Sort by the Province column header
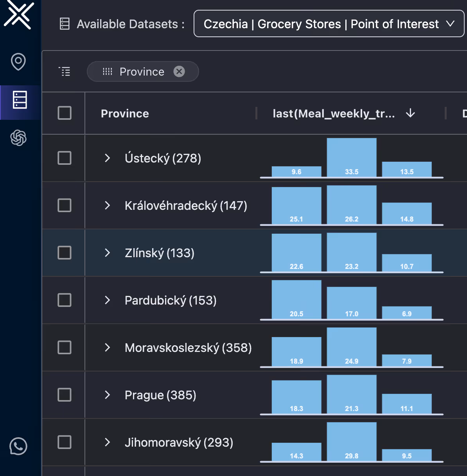 125,114
